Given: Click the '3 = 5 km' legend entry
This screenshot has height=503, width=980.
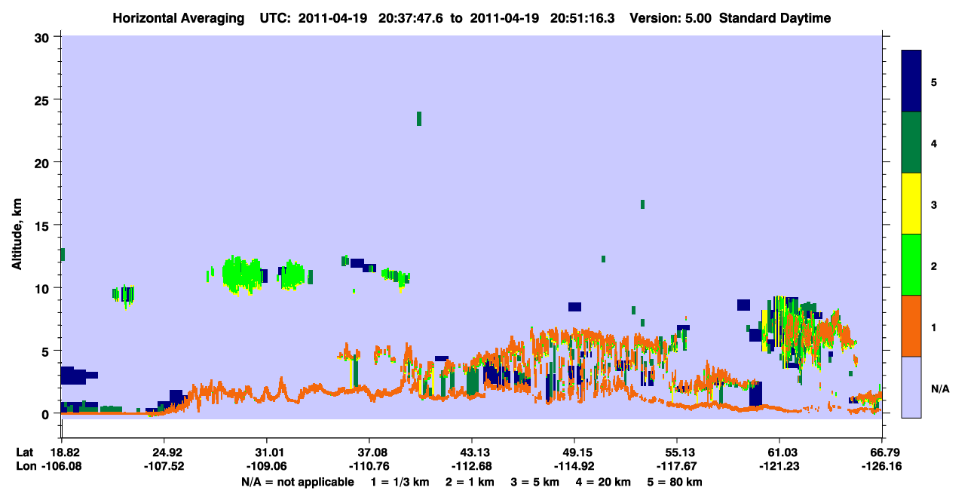Looking at the screenshot, I should [534, 482].
